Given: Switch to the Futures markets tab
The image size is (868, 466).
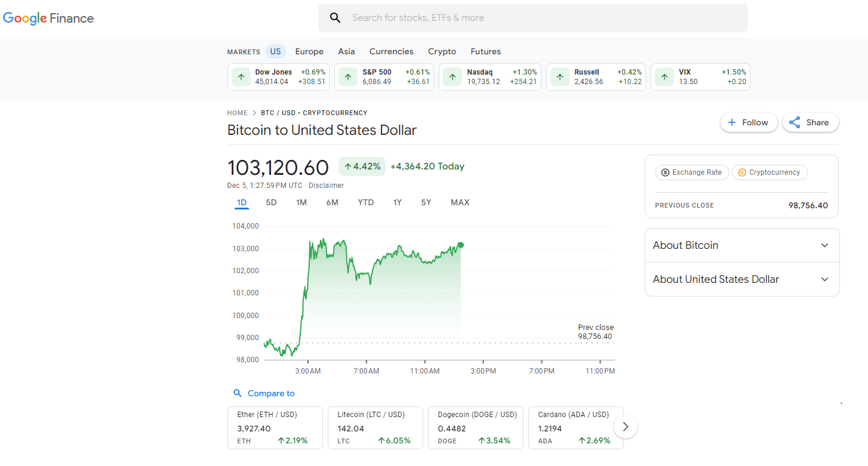Looking at the screenshot, I should pos(485,51).
